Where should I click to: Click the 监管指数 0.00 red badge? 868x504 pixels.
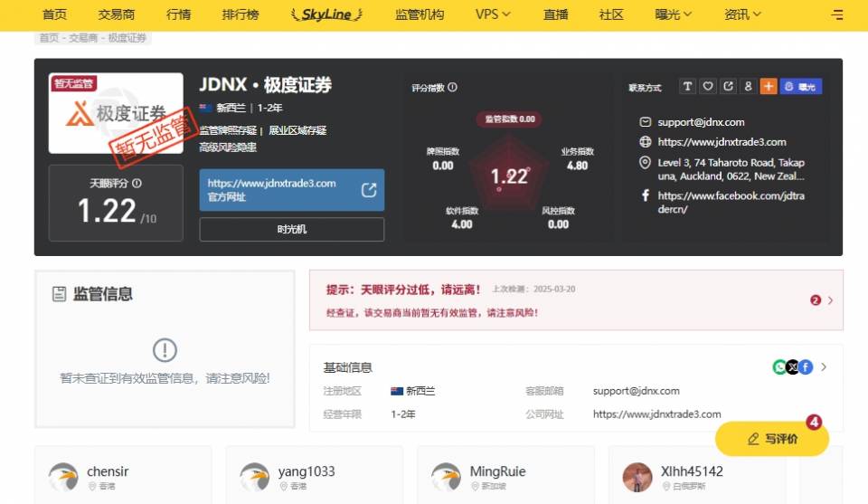(510, 119)
